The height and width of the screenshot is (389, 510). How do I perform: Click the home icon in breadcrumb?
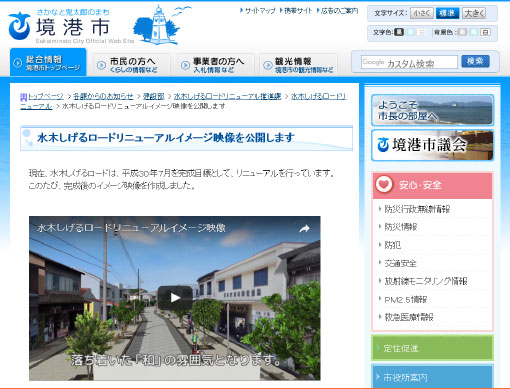[23, 97]
